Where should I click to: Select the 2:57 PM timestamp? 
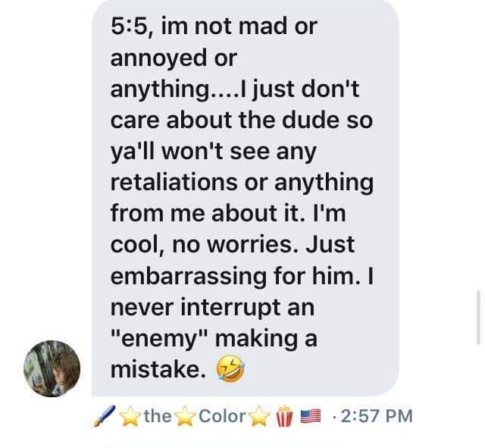click(377, 416)
